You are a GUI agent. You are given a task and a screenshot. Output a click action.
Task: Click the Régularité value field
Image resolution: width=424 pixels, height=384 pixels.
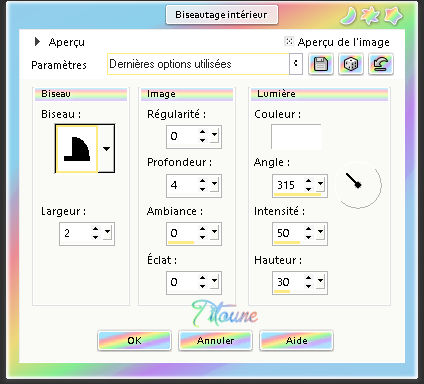pyautogui.click(x=183, y=136)
